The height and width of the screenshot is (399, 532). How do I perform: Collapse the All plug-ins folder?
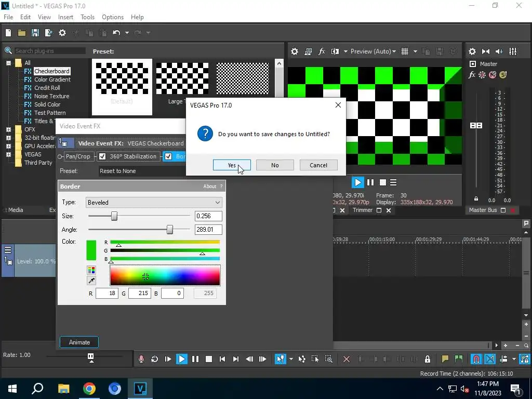[x=8, y=63]
